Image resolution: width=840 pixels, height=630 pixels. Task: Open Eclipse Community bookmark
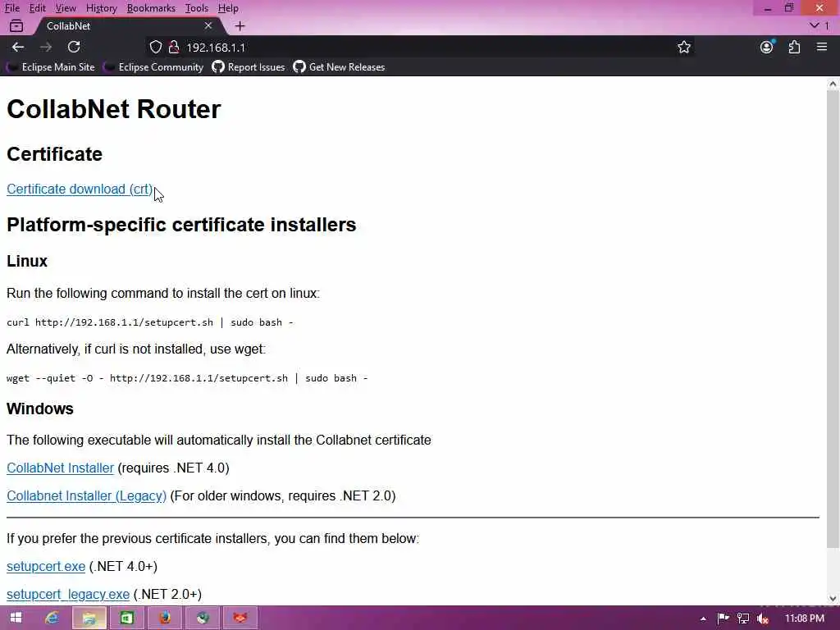(x=153, y=67)
